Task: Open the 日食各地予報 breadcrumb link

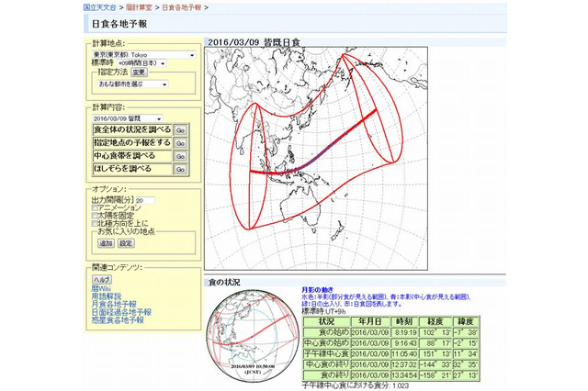Action: (x=182, y=7)
